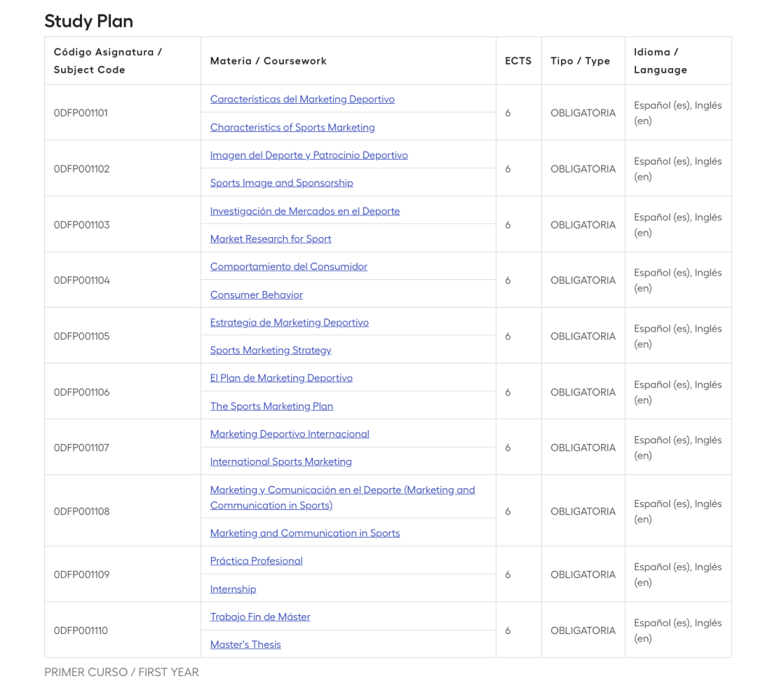Screen dimensions: 784x695
Task: Click the Marketing and Communication in Sports link
Action: [304, 533]
